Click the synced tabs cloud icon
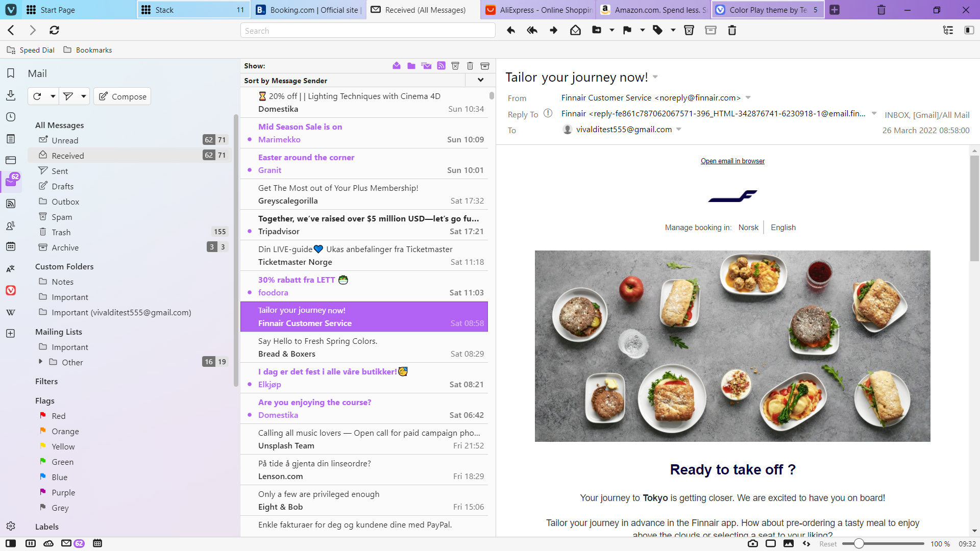 point(48,543)
